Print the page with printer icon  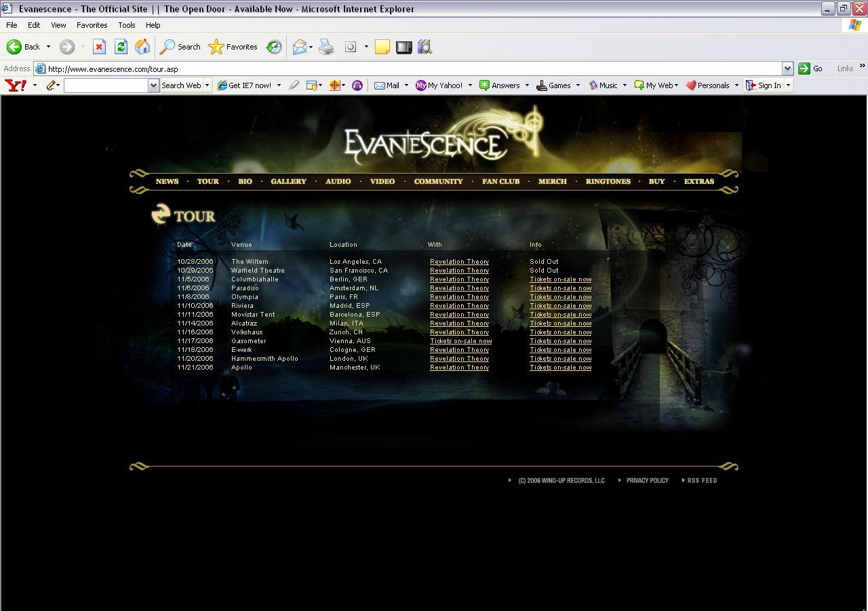[x=326, y=47]
